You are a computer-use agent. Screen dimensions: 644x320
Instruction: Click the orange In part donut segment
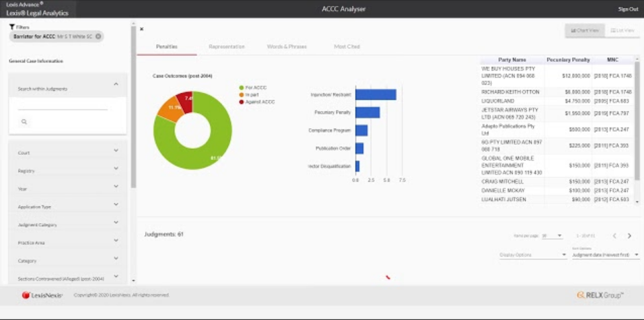pyautogui.click(x=170, y=109)
